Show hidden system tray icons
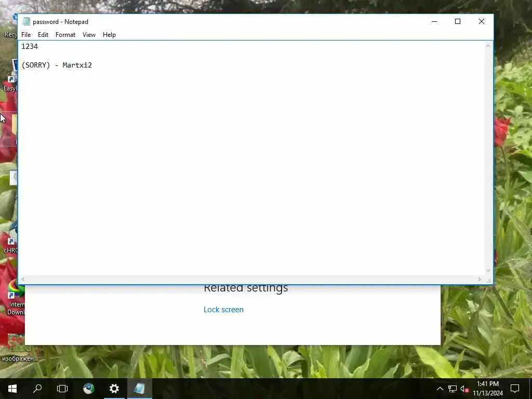Viewport: 532px width, 399px height. pos(440,389)
